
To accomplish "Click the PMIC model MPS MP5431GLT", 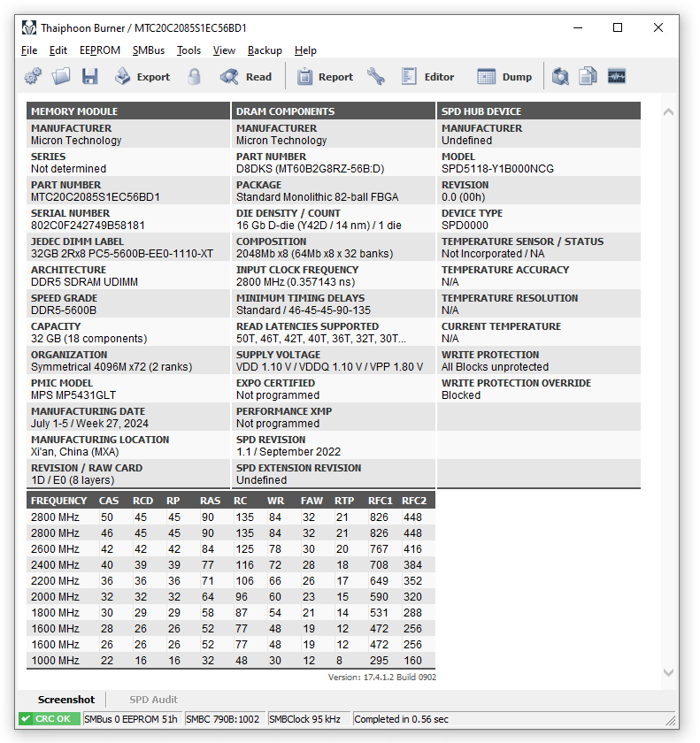I will pos(73,395).
